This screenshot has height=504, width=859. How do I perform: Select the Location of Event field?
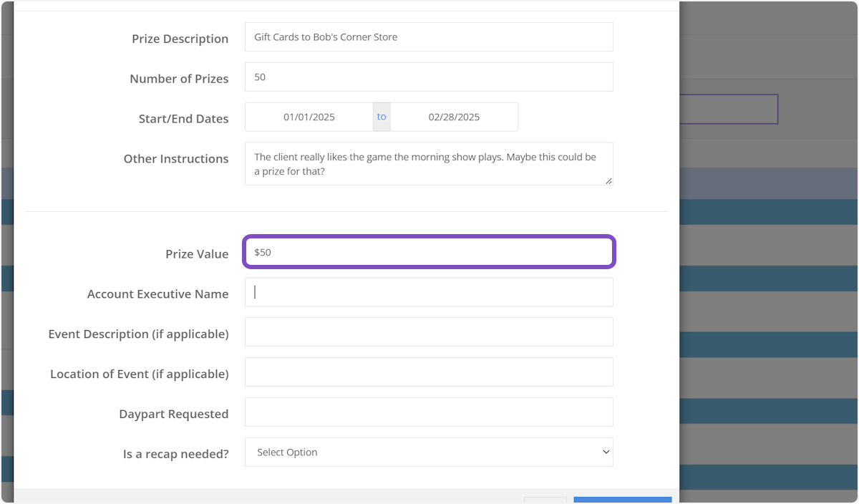point(428,372)
